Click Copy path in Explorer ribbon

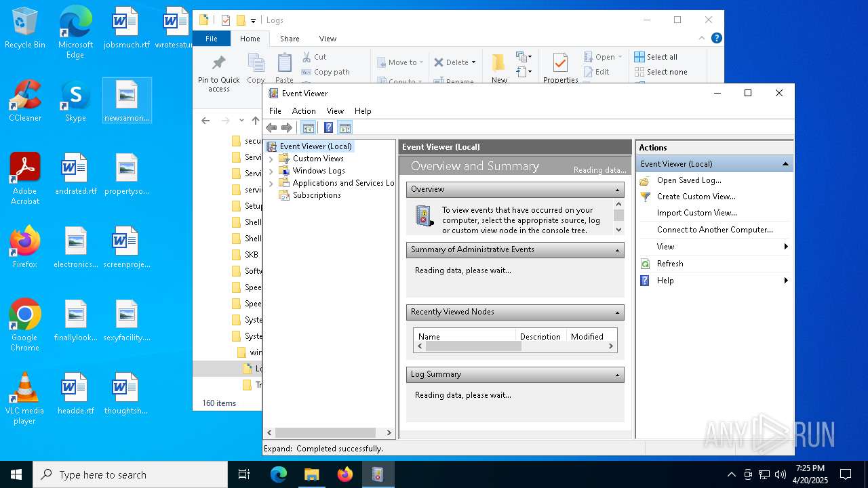(325, 72)
